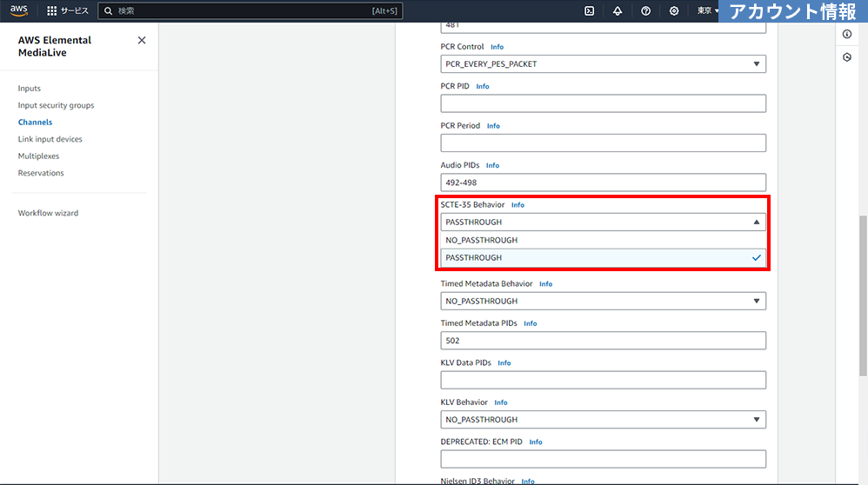Screen dimensions: 868x485
Task: Open the history clock icon on right edge
Action: pyautogui.click(x=847, y=57)
